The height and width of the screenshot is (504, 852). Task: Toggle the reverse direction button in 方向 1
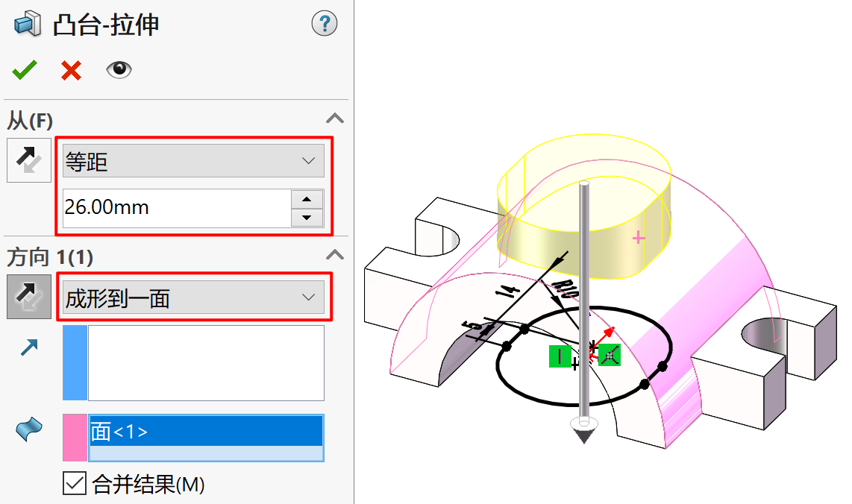tap(29, 297)
